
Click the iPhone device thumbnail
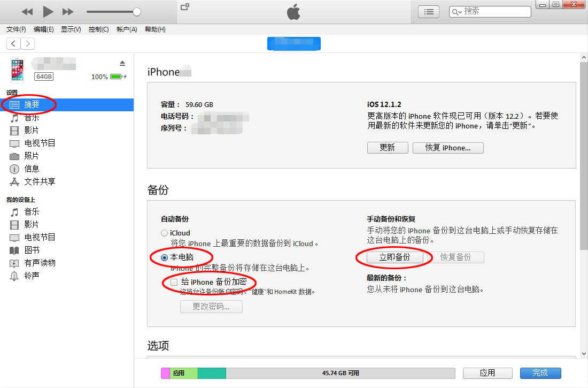[x=17, y=70]
